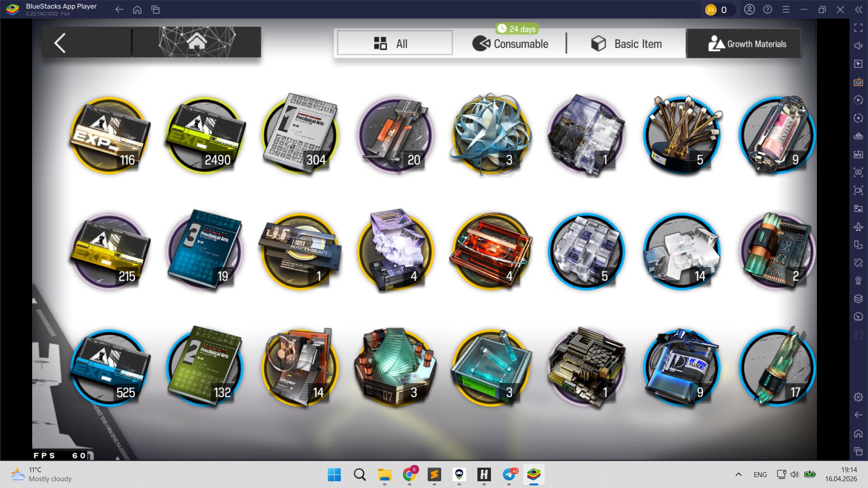This screenshot has height=488, width=868.
Task: Select the blue EXP card showing 525
Action: (108, 367)
